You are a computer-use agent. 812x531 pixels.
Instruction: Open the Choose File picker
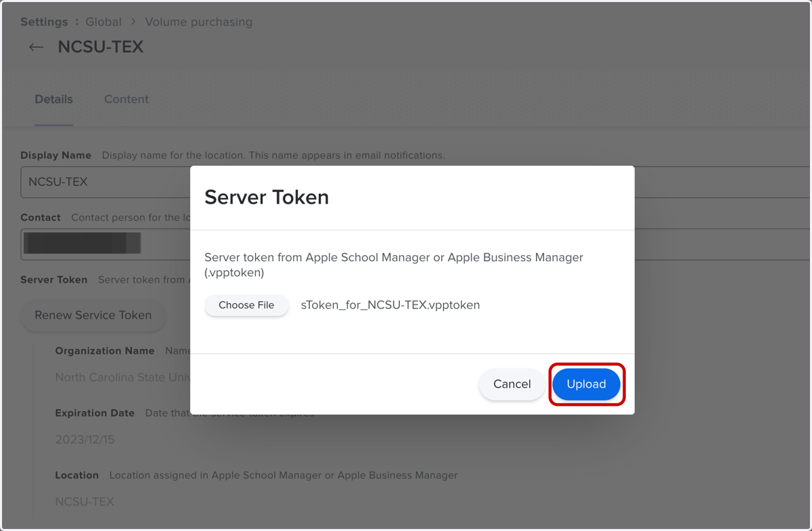pos(246,305)
